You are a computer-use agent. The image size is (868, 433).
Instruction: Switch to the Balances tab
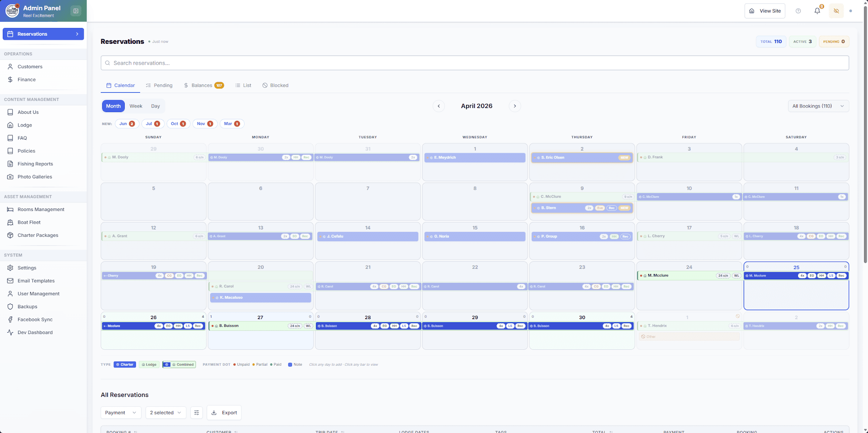[x=203, y=85]
